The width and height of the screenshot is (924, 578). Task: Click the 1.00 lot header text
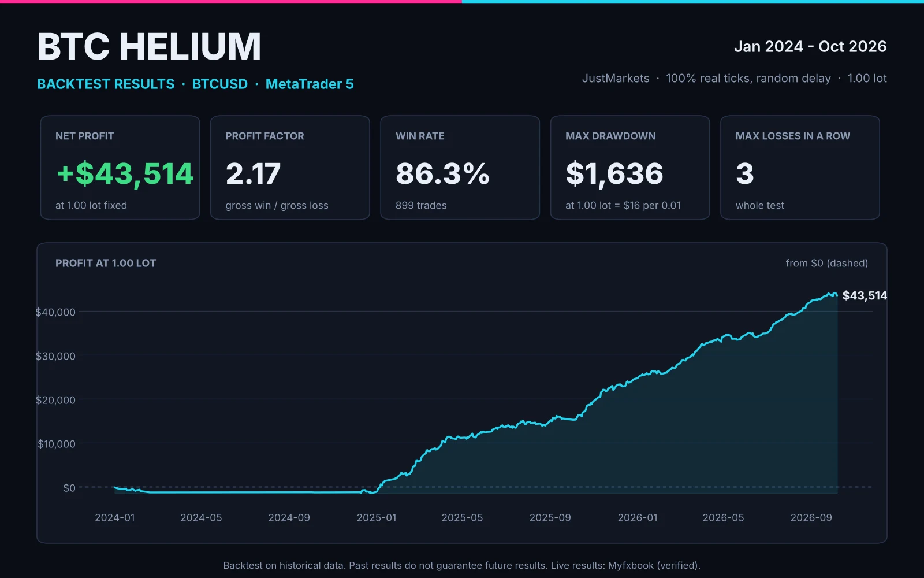[867, 78]
